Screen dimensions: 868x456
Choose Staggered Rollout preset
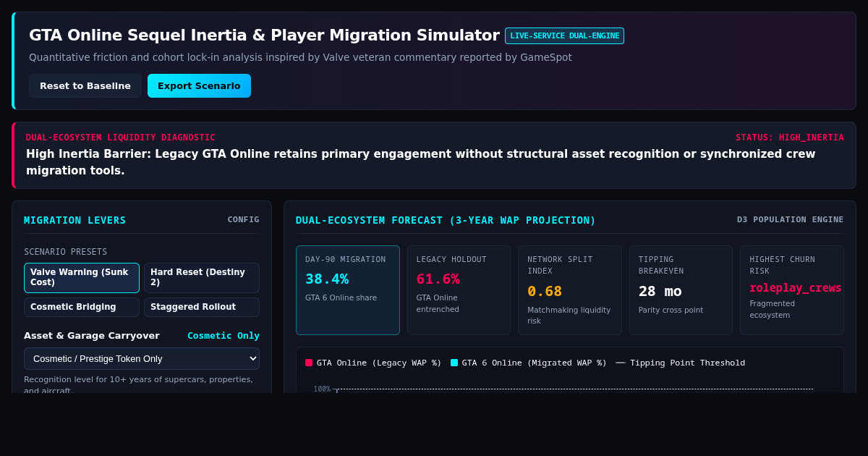coord(202,307)
